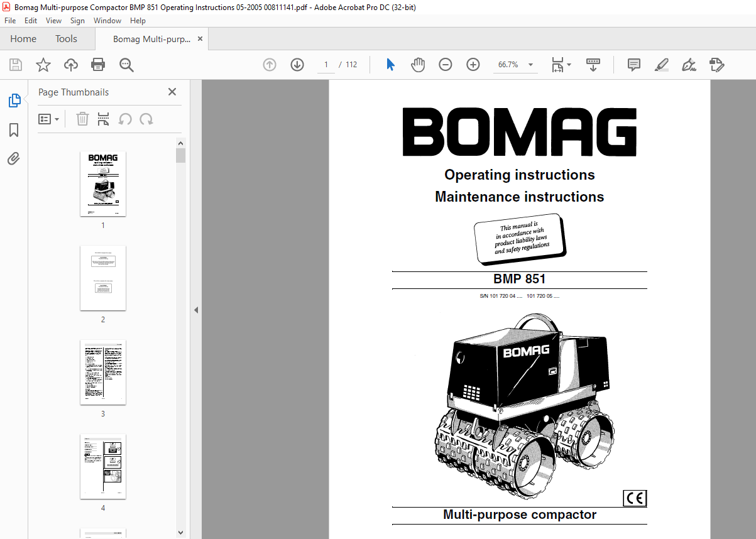756x539 pixels.
Task: Go to the next page using the down arrow
Action: click(x=297, y=65)
